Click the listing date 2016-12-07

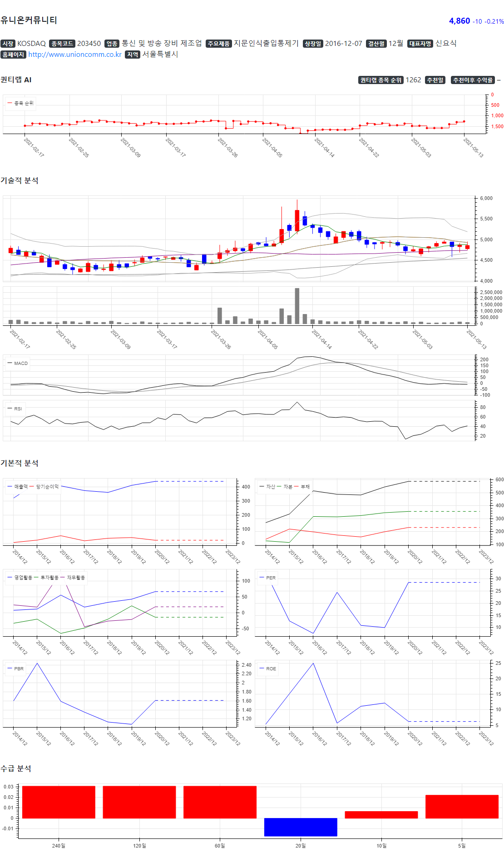coord(344,44)
